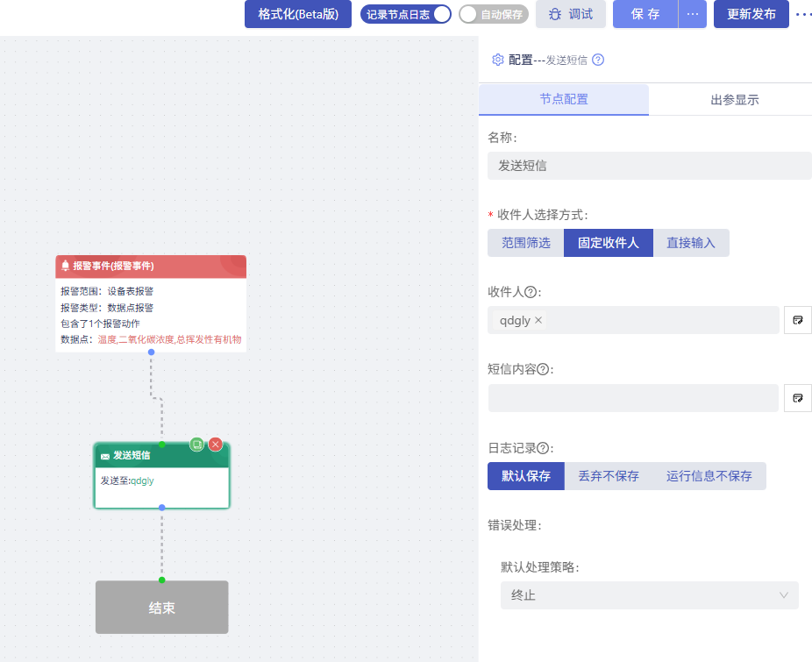Choose 丢弃不保存 log option

coord(608,476)
